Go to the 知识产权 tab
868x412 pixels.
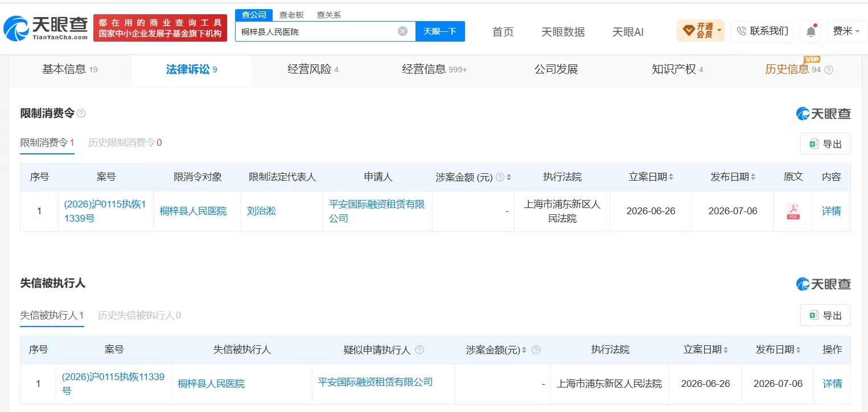click(677, 70)
